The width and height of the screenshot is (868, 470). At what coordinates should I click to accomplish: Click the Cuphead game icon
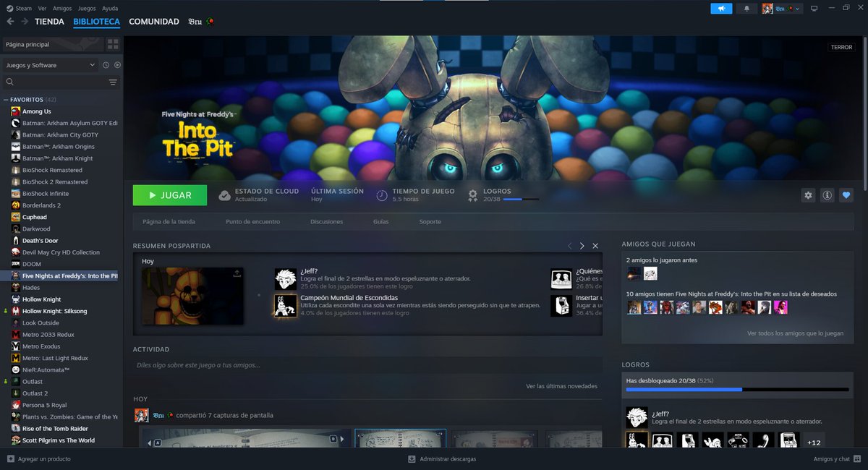(15, 217)
